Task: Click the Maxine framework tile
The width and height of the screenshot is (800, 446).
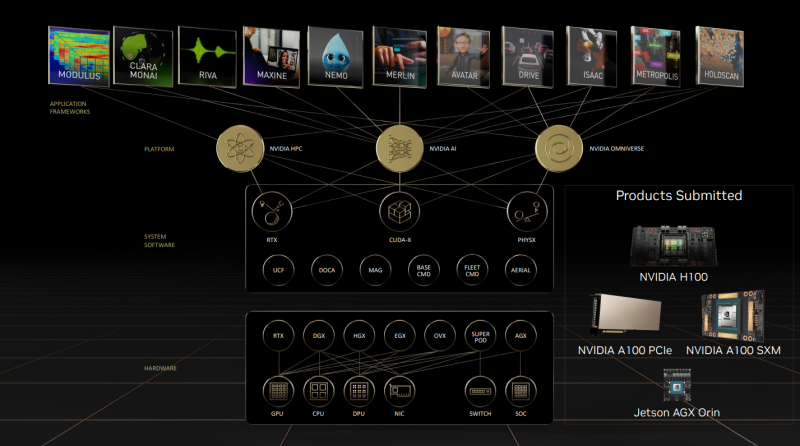Action: click(271, 57)
